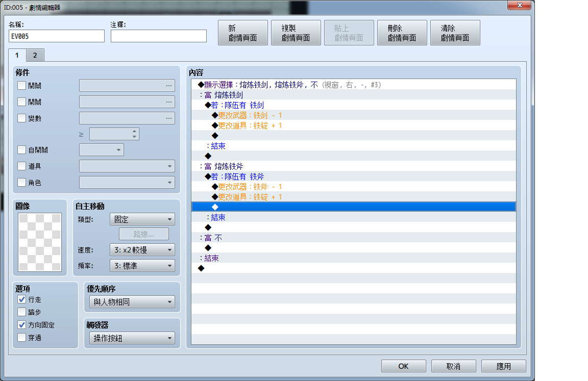Viewport: 588px width, 381px height.
Task: Switch to event page tab 2
Action: [x=35, y=55]
